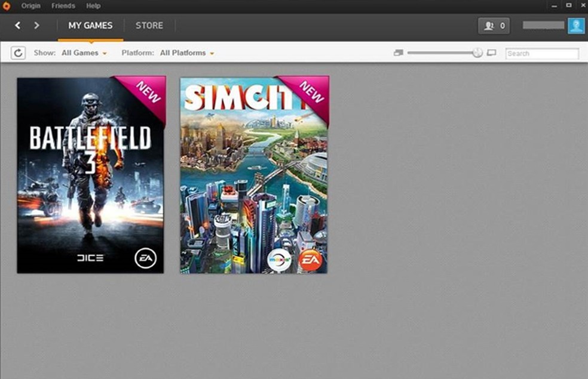Select the small box art view icon
588x379 pixels.
tap(398, 52)
